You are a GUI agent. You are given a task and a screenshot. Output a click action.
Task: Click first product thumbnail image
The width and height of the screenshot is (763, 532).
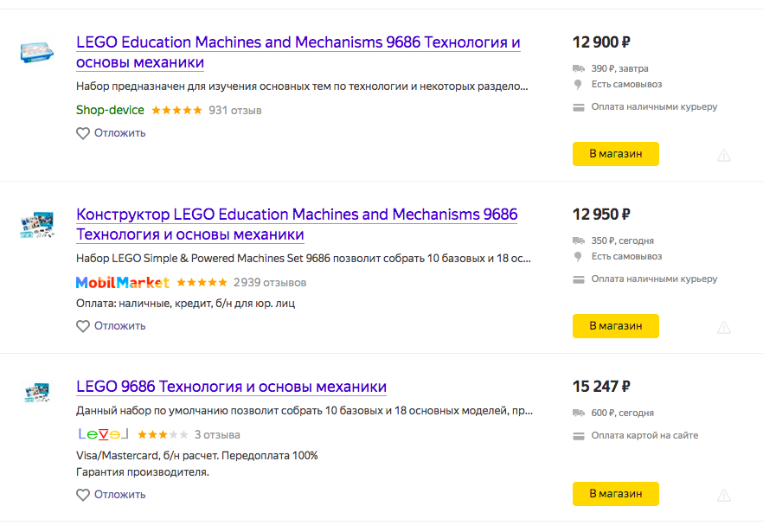pyautogui.click(x=36, y=52)
